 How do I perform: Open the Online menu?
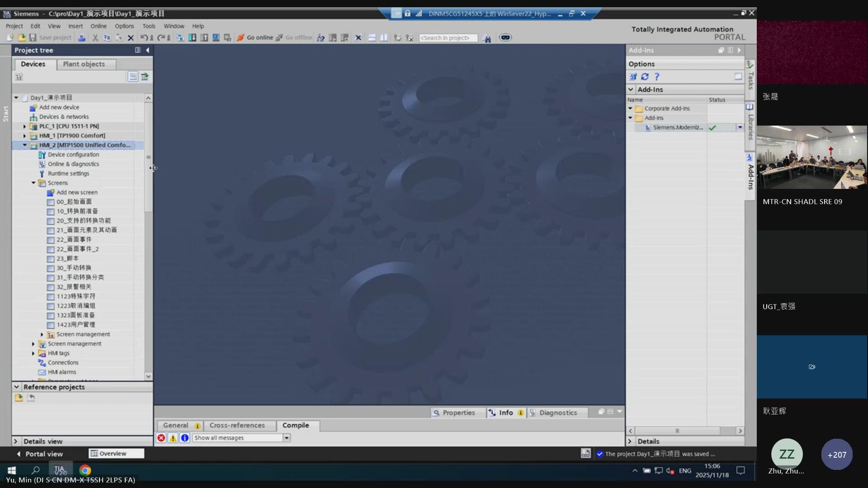click(98, 26)
